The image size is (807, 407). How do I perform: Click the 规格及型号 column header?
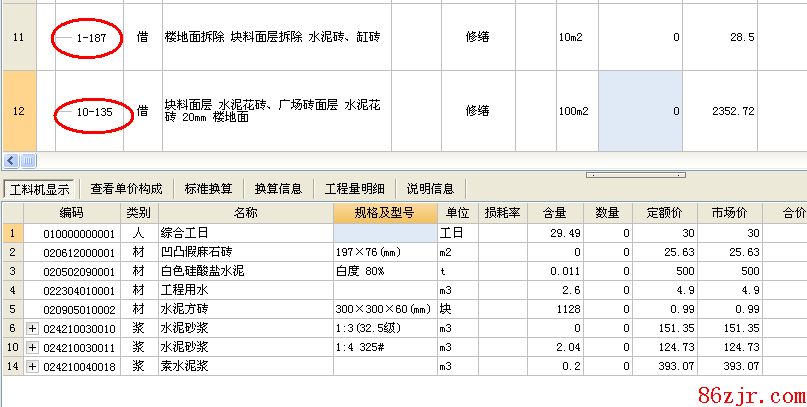[x=384, y=213]
